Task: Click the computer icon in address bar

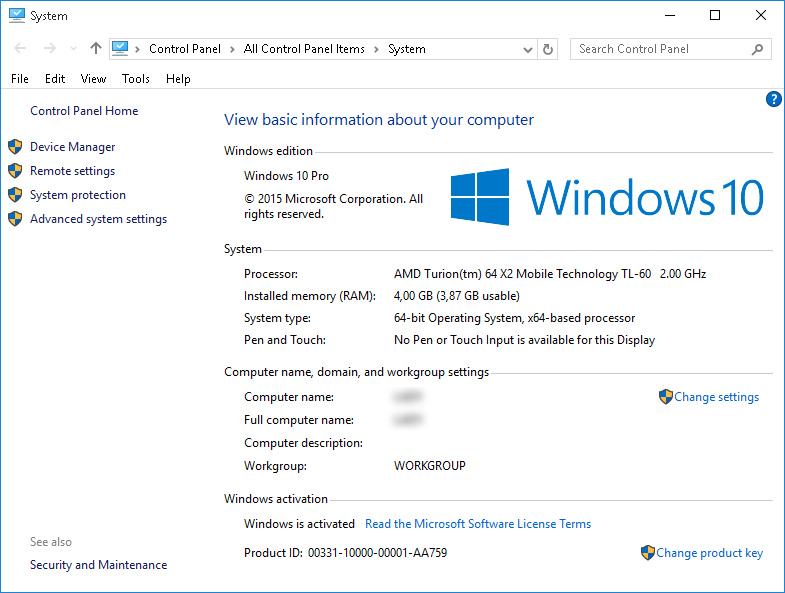Action: (x=120, y=49)
